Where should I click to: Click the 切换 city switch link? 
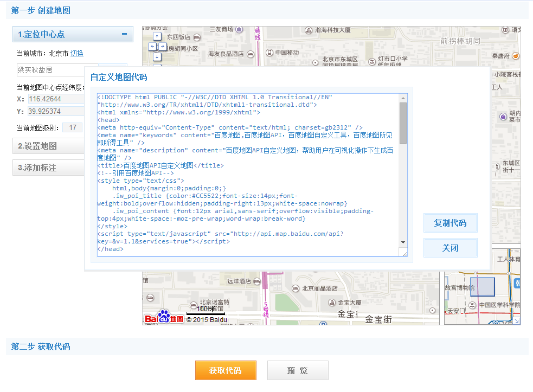[x=76, y=53]
